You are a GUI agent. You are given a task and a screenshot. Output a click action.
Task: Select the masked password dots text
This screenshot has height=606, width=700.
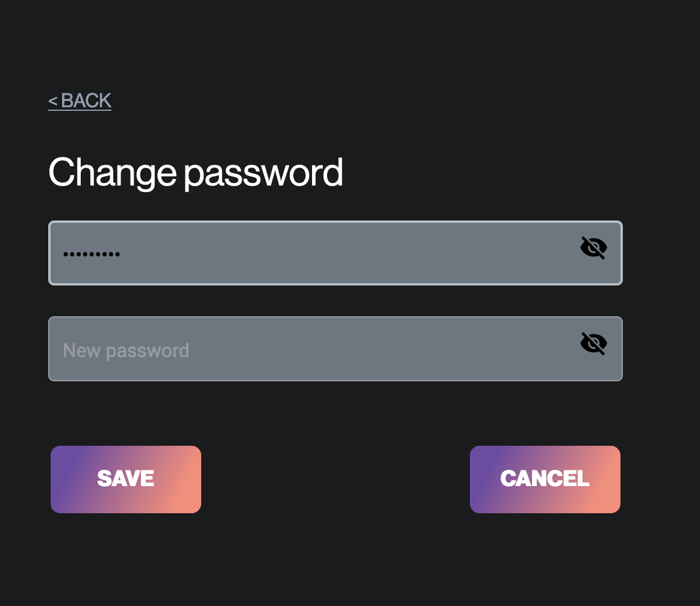(90, 253)
